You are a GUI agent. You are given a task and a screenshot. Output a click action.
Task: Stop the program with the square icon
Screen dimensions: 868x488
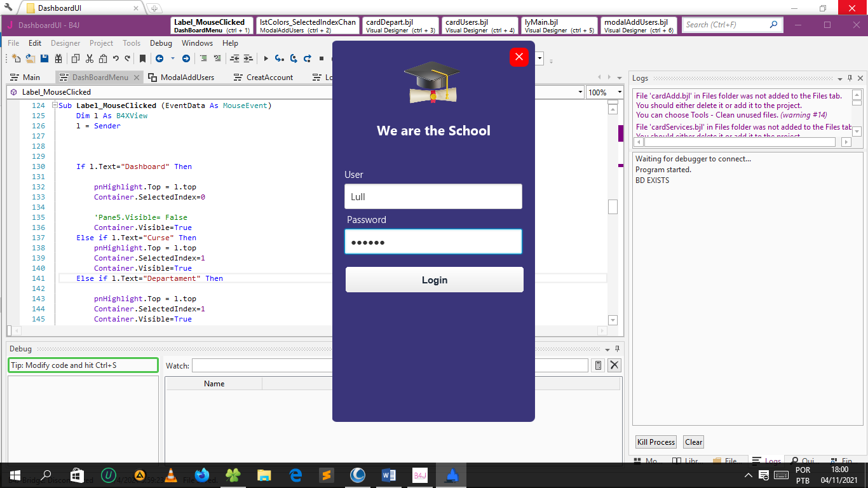tap(322, 58)
